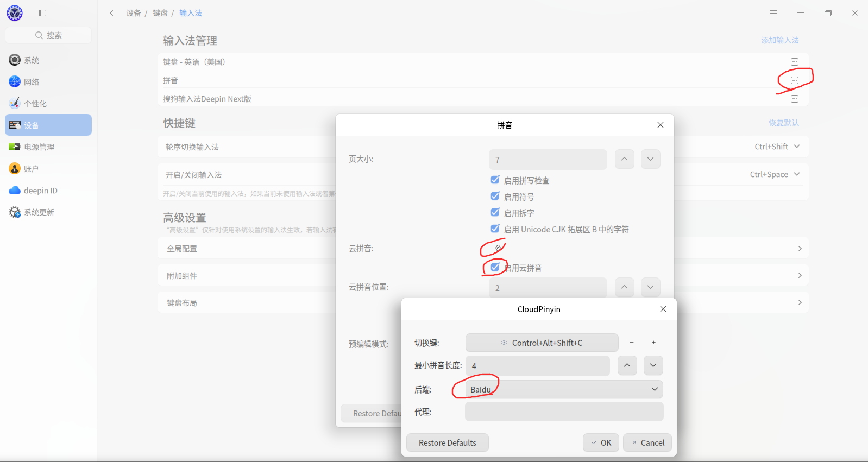Click the 添加输入法 link
Image resolution: width=868 pixels, height=462 pixels.
(780, 40)
